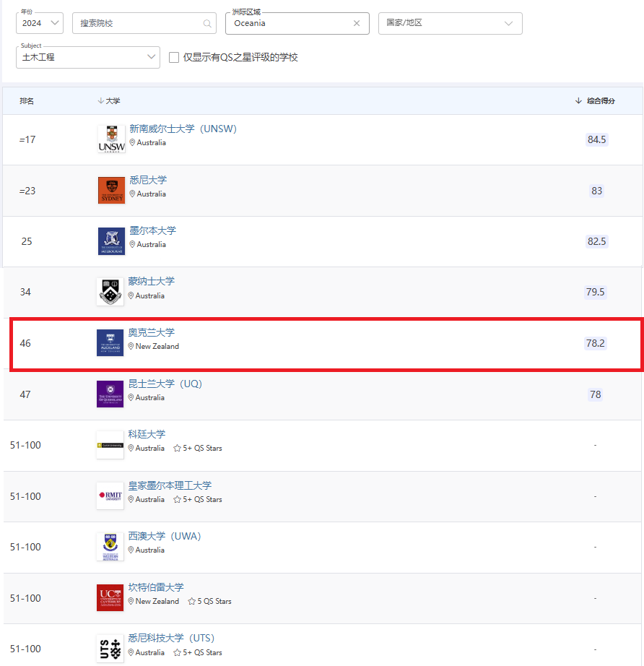This screenshot has height=666, width=644.
Task: Open the 坎特伯雷大学 link
Action: coord(156,587)
